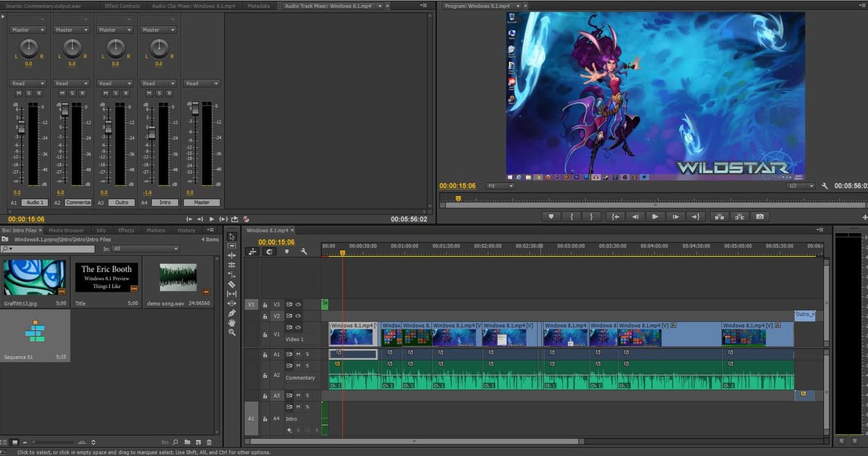Open Read automation dropdown for Audio 1
868x456 pixels.
28,83
